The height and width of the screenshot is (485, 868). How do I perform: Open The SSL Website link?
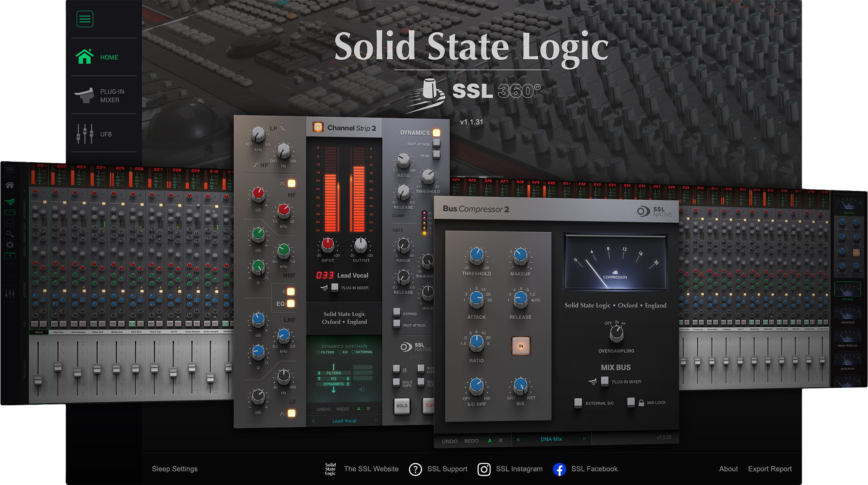371,469
